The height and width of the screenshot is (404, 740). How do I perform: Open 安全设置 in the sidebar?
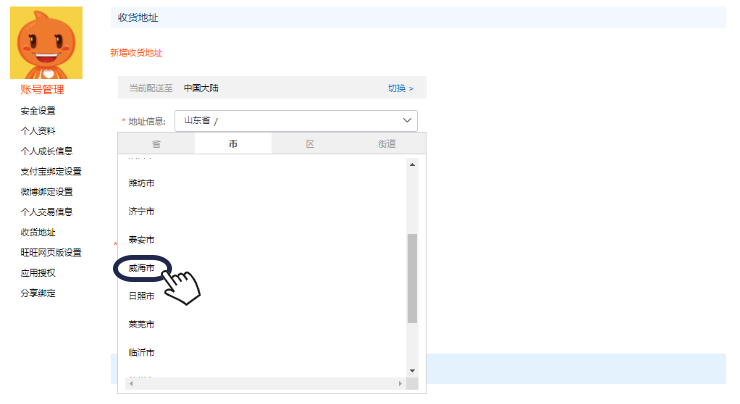pyautogui.click(x=38, y=111)
